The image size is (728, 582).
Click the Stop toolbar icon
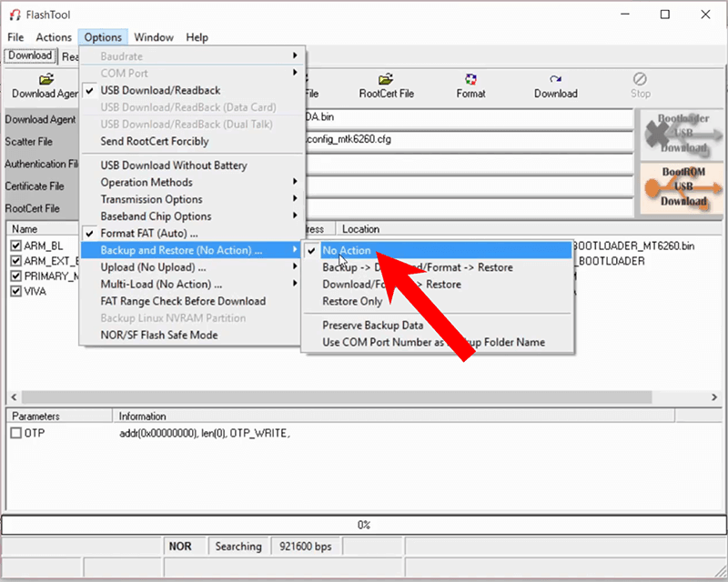(x=640, y=79)
